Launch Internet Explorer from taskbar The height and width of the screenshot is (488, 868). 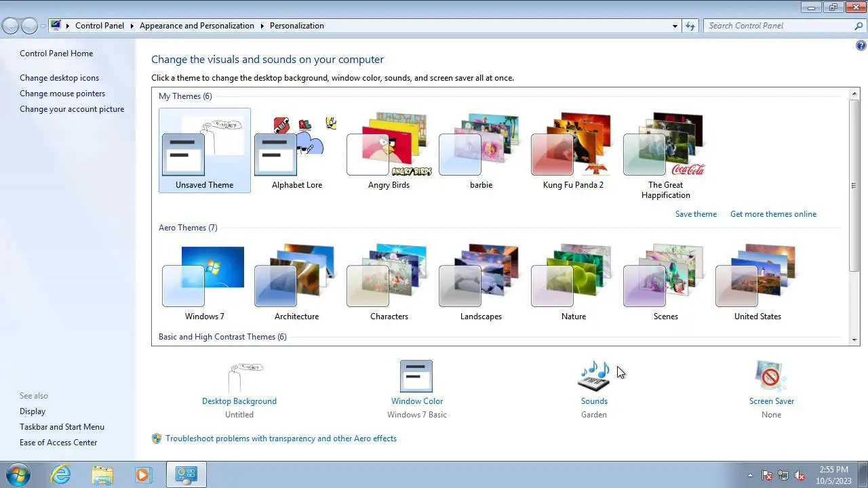[60, 474]
